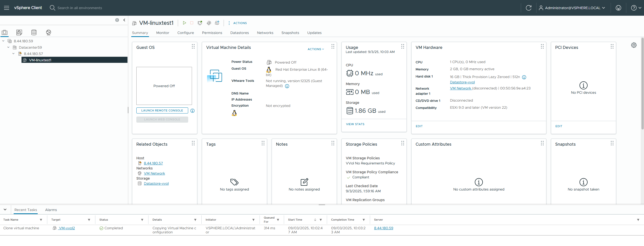This screenshot has height=246, width=644.
Task: Collapse the Recent Tasks bottom panel
Action: coord(5,210)
